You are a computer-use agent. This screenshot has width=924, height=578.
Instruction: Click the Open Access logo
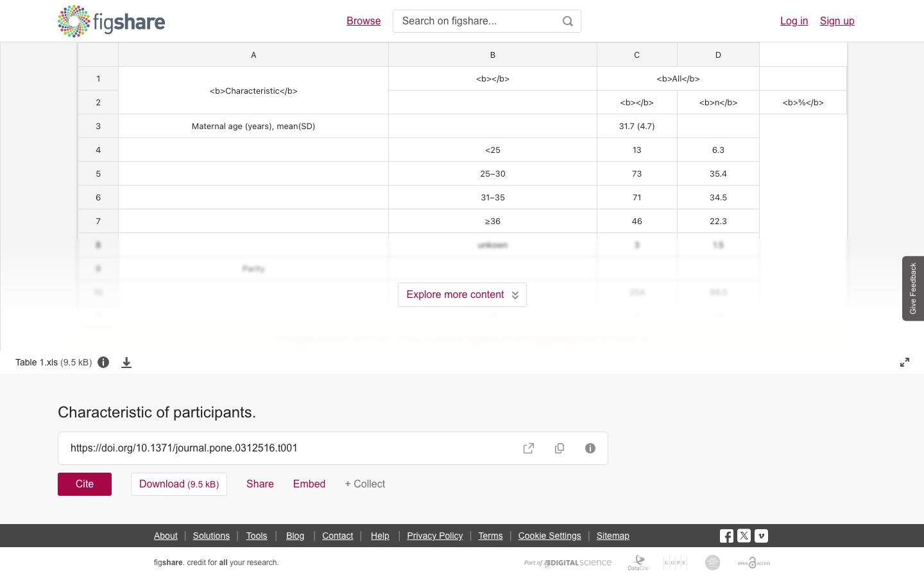754,563
